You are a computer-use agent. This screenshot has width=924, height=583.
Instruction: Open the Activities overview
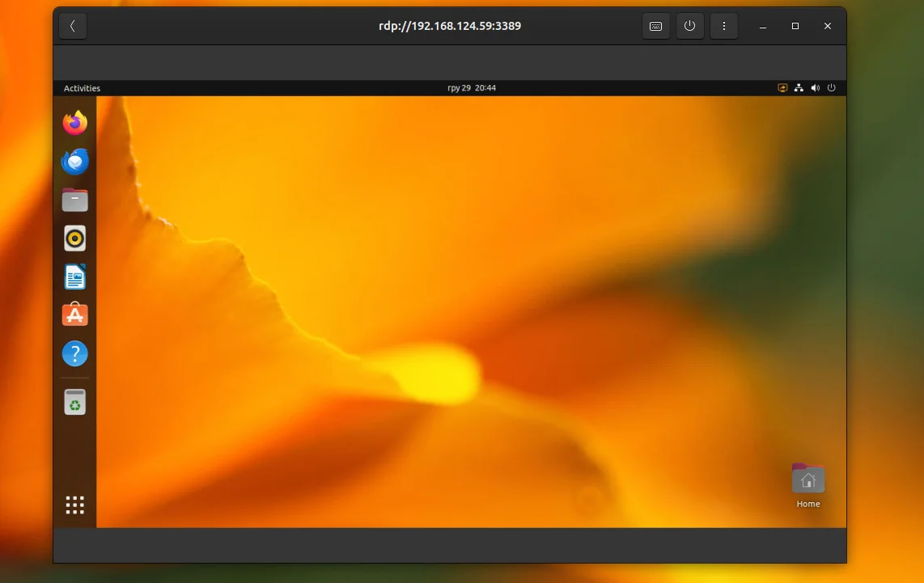pyautogui.click(x=82, y=88)
